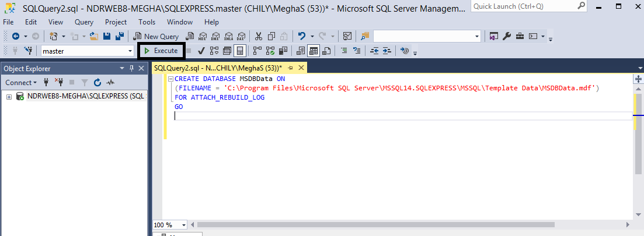Click the horizontal scrollbar in the editor
Screen dimensions: 644x236
pyautogui.click(x=376, y=224)
